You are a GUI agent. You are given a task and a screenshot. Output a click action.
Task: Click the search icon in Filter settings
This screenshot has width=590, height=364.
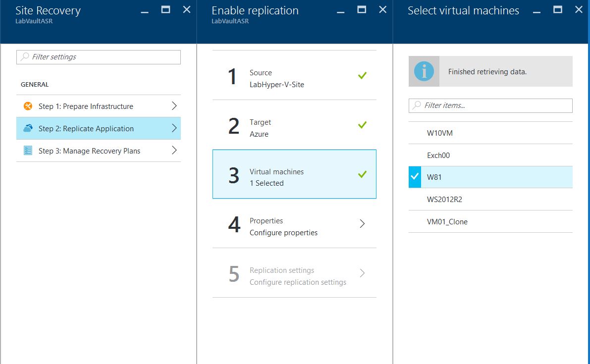pyautogui.click(x=24, y=57)
